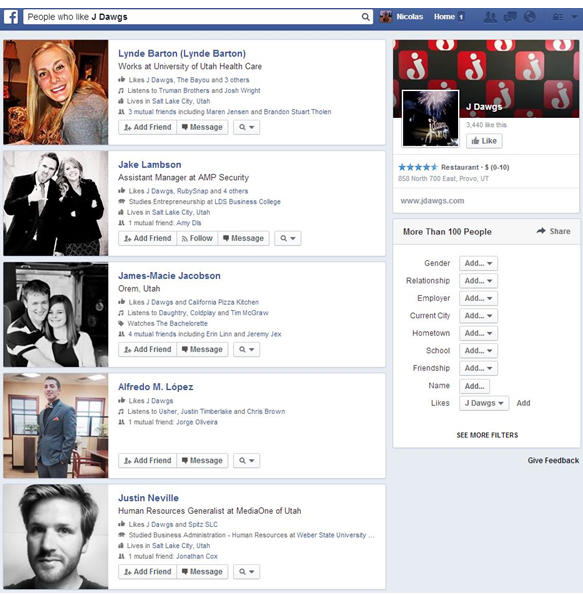
Task: Open the messages icon in top bar
Action: pos(510,17)
